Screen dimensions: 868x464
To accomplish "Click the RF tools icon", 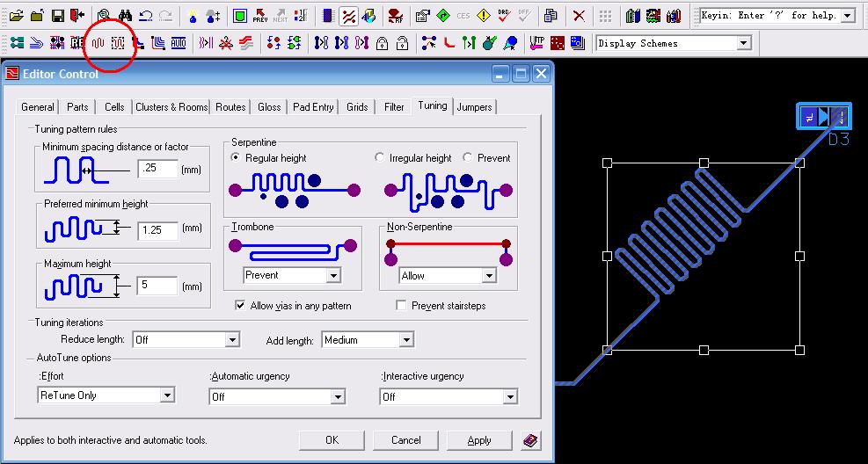I will tap(395, 16).
